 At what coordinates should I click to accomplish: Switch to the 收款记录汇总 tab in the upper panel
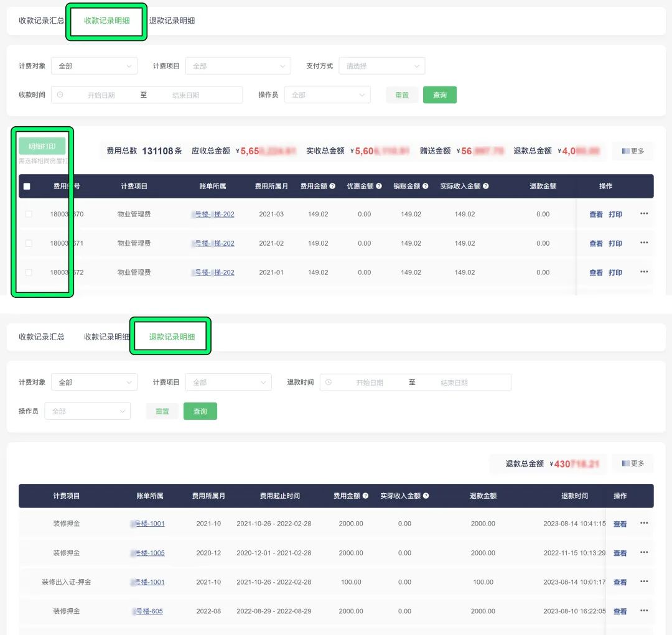(41, 21)
